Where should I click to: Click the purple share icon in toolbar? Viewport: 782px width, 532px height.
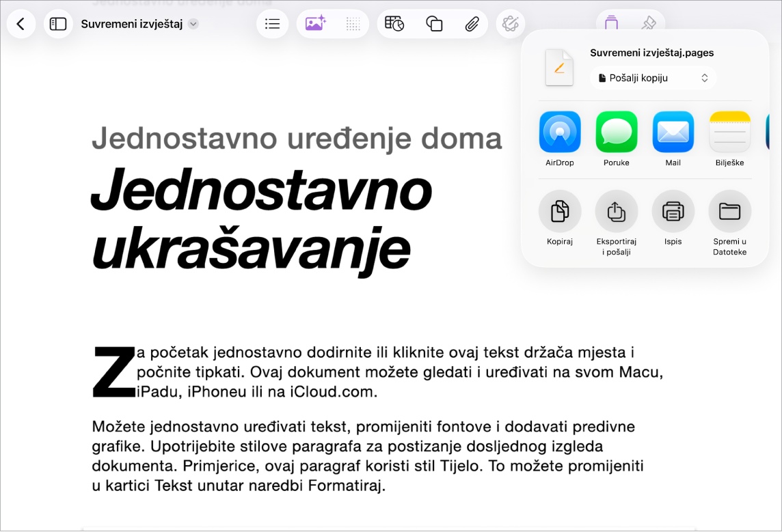[611, 23]
